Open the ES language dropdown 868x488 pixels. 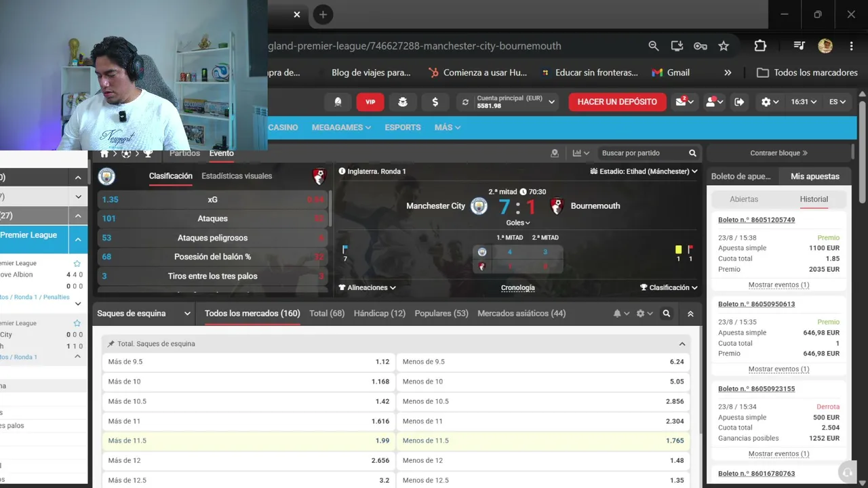(837, 102)
